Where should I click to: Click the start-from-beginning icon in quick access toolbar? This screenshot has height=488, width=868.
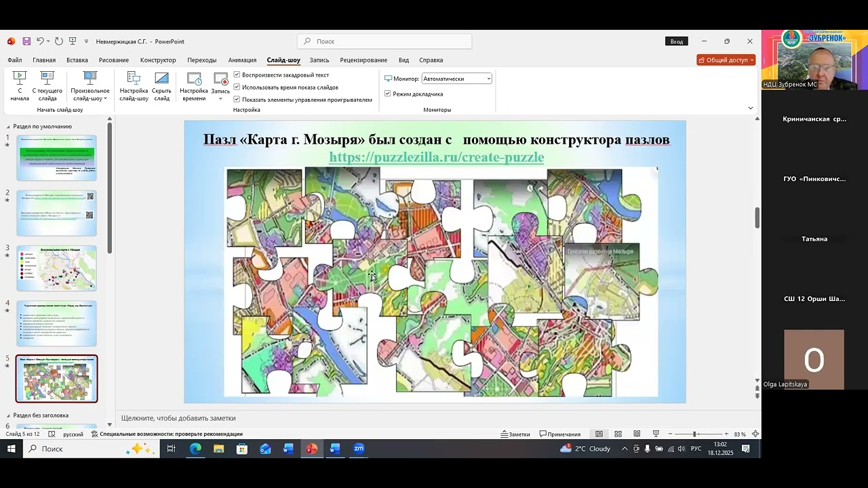pos(73,41)
